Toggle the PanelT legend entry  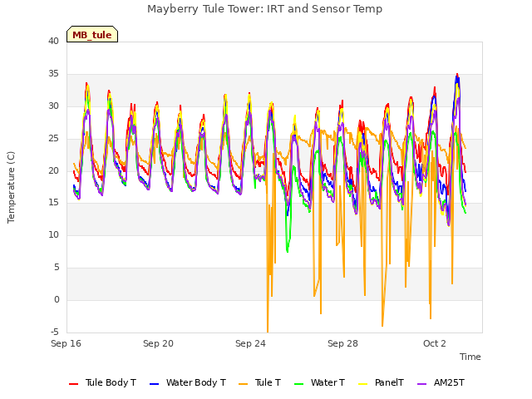tap(381, 382)
